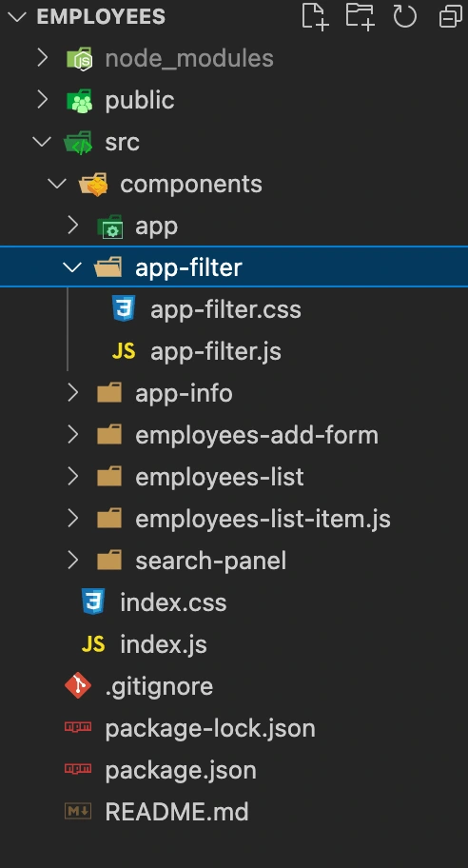This screenshot has width=468, height=868.
Task: Click the CSS icon of index.css
Action: click(x=93, y=602)
